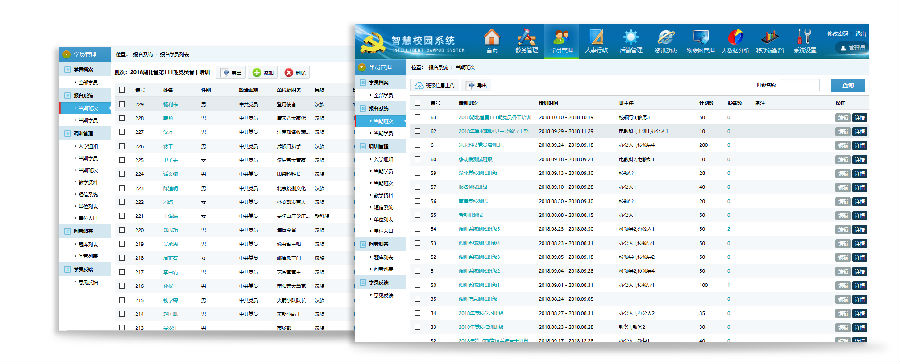Viewport: 900px width, 364px height.
Task: Click the cloud upload button in front window
Action: pyautogui.click(x=435, y=86)
